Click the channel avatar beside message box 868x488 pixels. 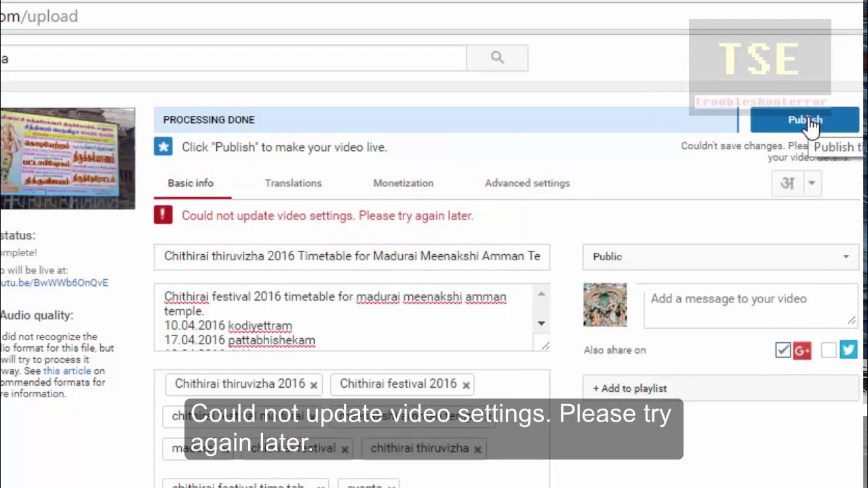(605, 305)
